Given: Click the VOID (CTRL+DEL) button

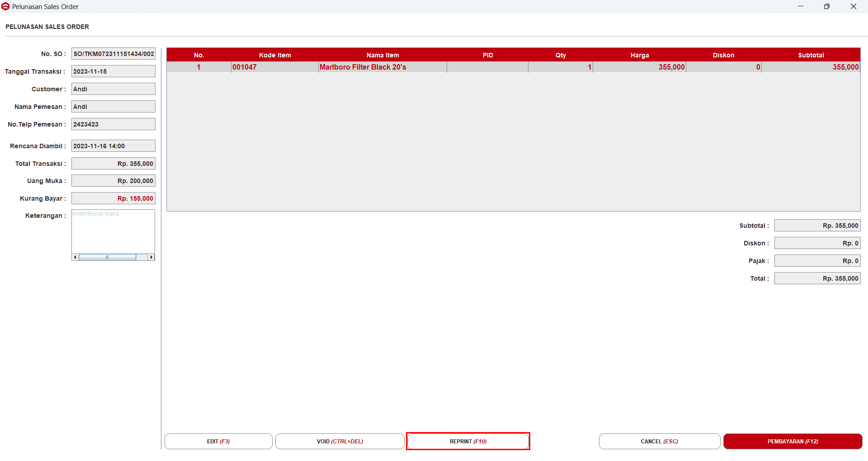Looking at the screenshot, I should point(340,441).
